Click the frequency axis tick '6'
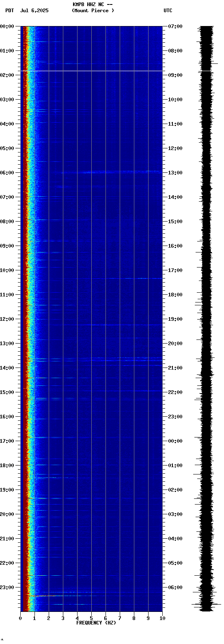Screen dimensions: 224x644 (106, 618)
